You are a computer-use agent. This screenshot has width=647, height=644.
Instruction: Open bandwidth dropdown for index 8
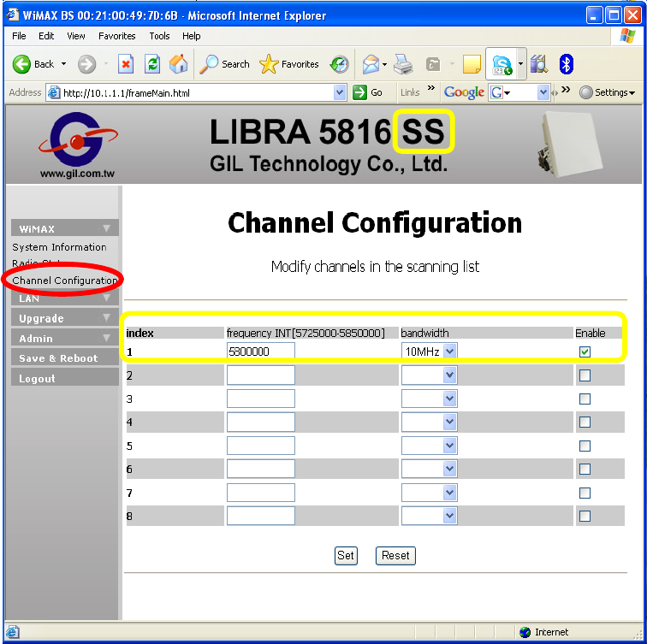429,516
